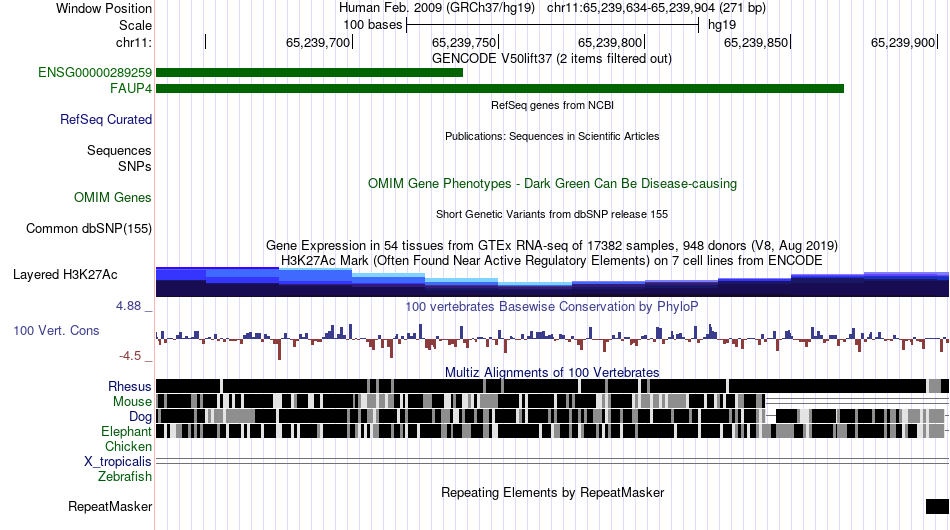
Task: Click the 100 Vert. Cons track label
Action: coord(56,331)
